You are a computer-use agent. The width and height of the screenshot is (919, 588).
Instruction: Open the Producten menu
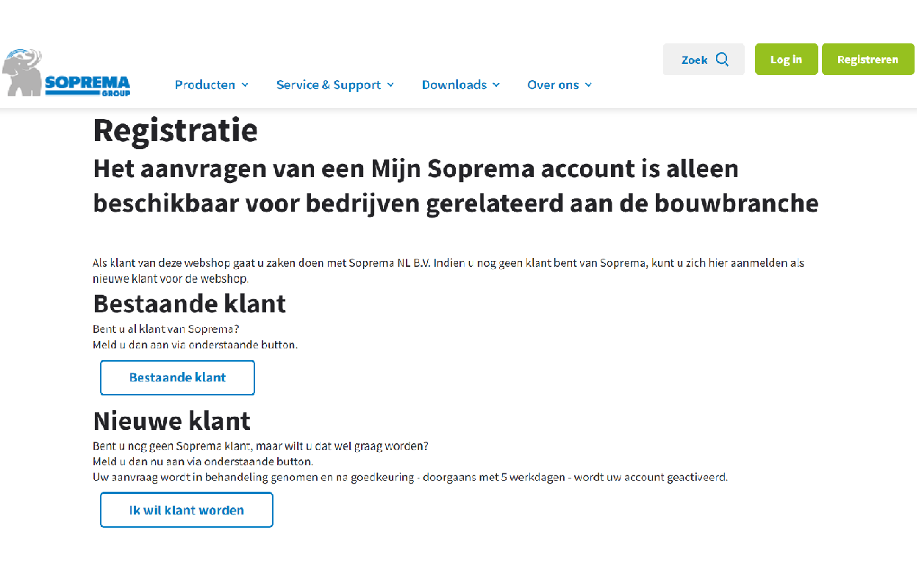click(x=212, y=85)
